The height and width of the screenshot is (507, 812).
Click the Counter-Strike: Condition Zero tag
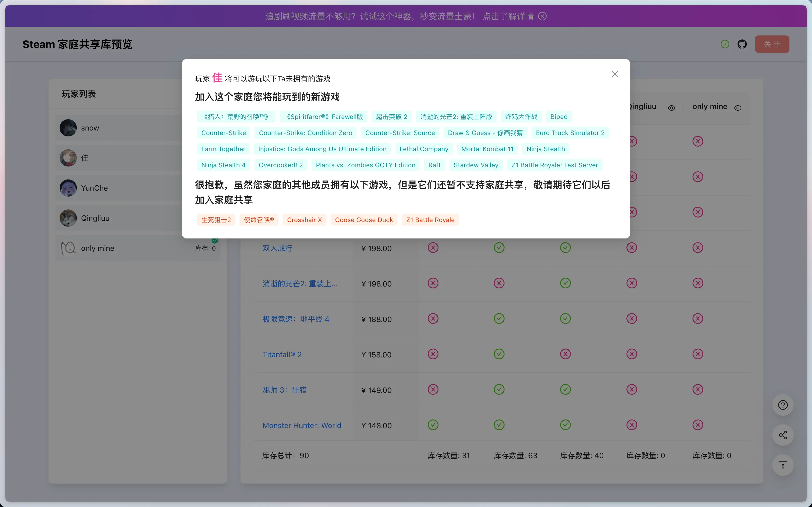(x=305, y=133)
